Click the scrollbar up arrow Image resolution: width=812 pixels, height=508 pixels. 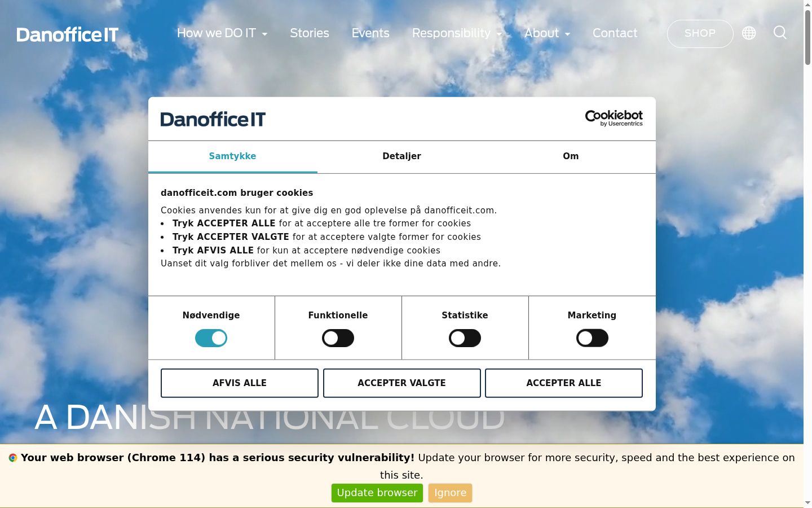tap(807, 4)
